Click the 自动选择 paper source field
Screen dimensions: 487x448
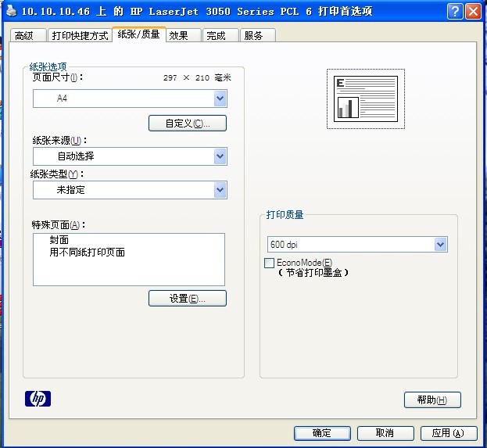click(x=130, y=156)
